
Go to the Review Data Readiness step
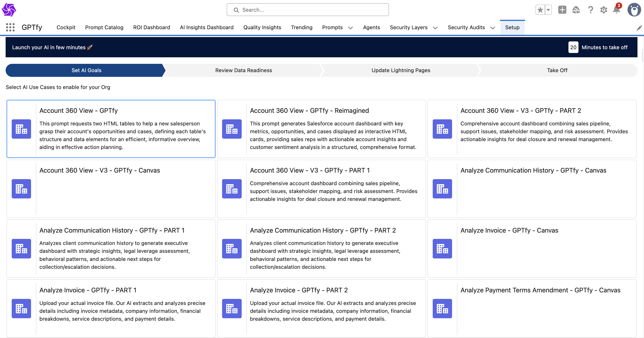[243, 70]
